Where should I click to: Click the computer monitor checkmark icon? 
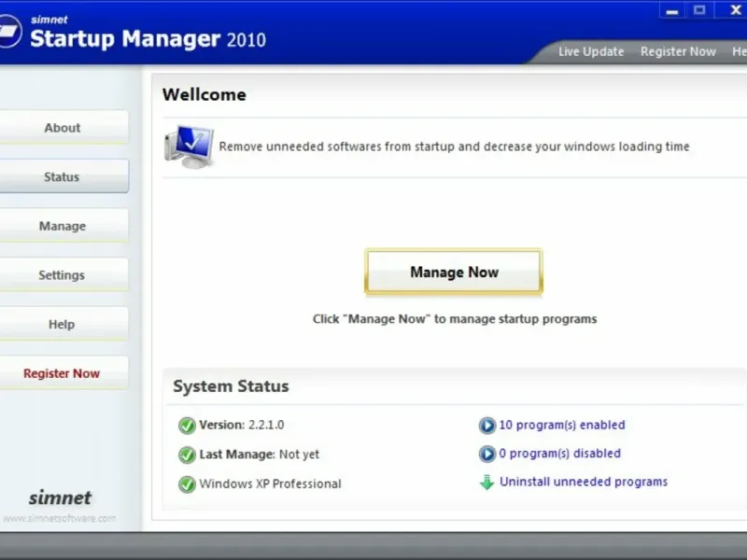[x=190, y=147]
